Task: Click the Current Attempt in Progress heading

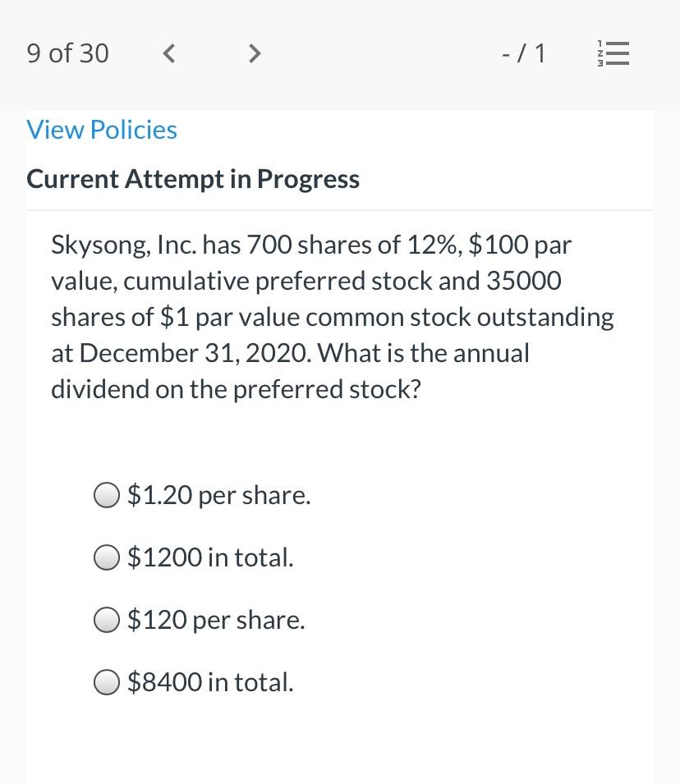Action: tap(193, 179)
